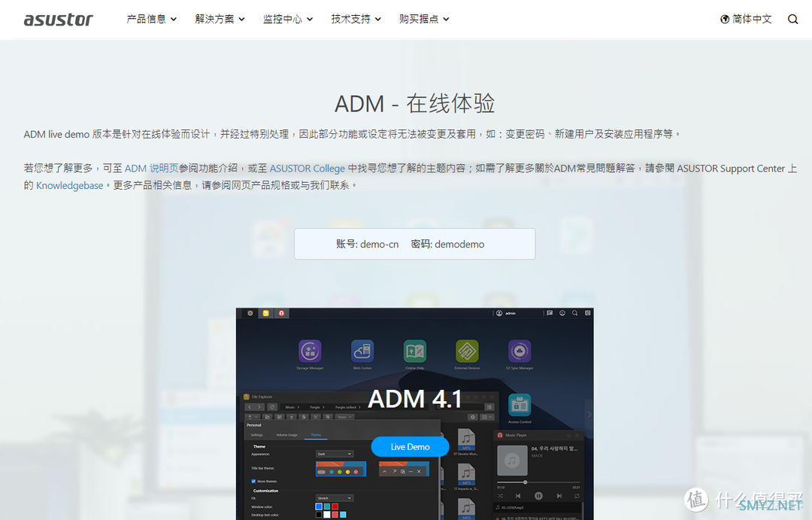Viewport: 812px width, 520px height.
Task: Click the Music Player progress slider
Action: pyautogui.click(x=538, y=482)
